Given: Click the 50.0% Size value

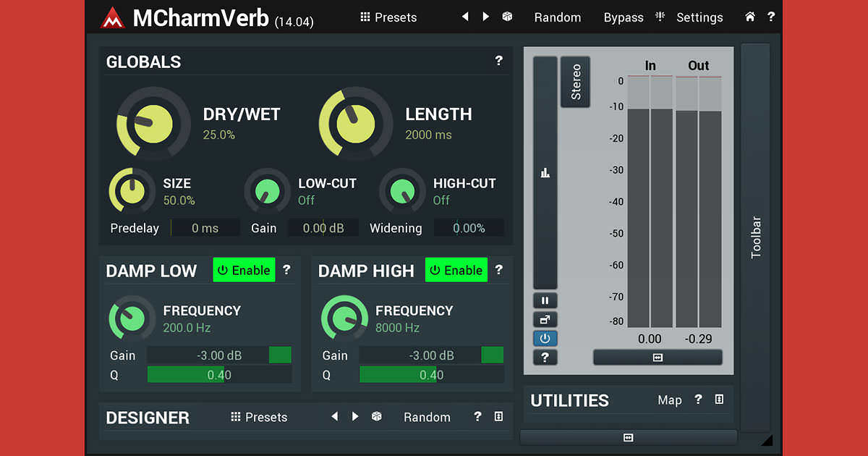Looking at the screenshot, I should pyautogui.click(x=179, y=200).
